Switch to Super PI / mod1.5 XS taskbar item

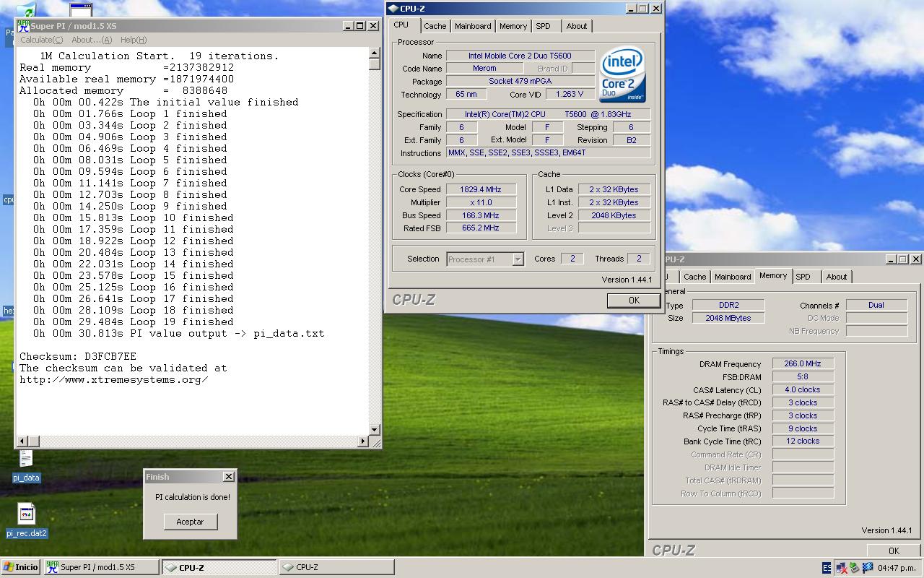point(101,567)
